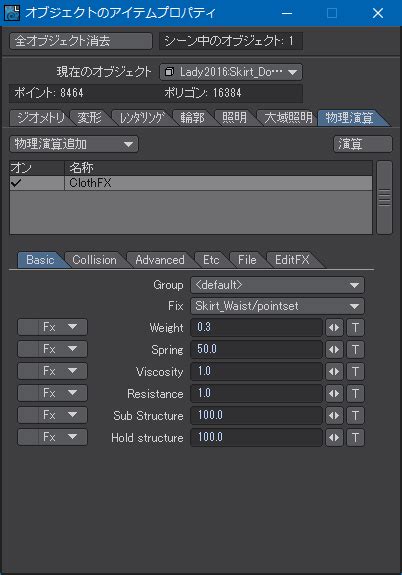The width and height of the screenshot is (402, 575).
Task: Open the Fx dropdown for Hold structure
Action: coord(52,437)
